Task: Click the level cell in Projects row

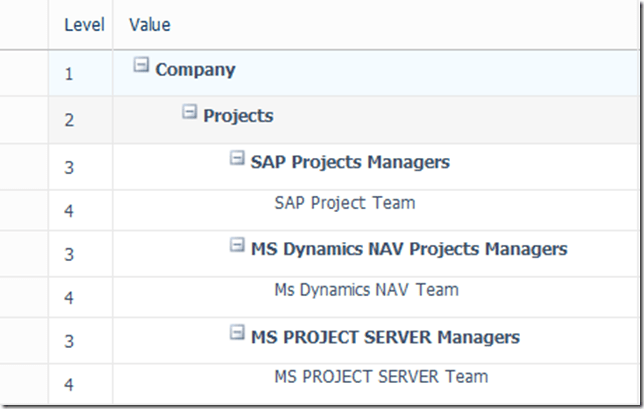Action: [x=69, y=120]
